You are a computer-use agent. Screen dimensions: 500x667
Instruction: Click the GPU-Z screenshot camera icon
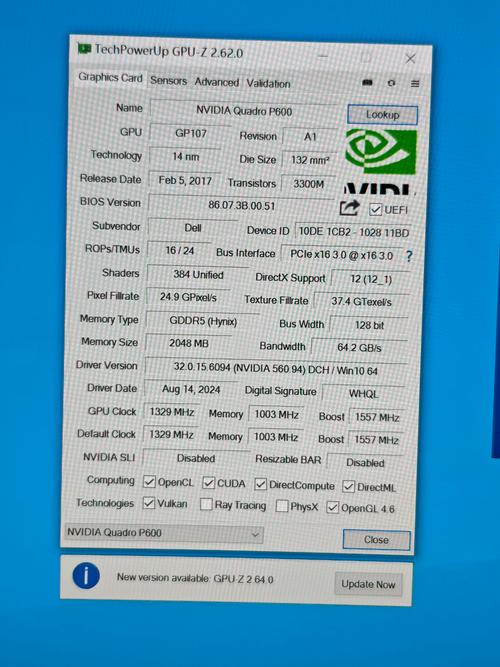[367, 83]
